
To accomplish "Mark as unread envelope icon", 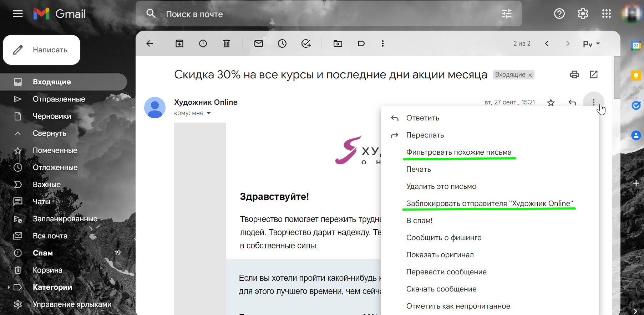I will [x=259, y=43].
